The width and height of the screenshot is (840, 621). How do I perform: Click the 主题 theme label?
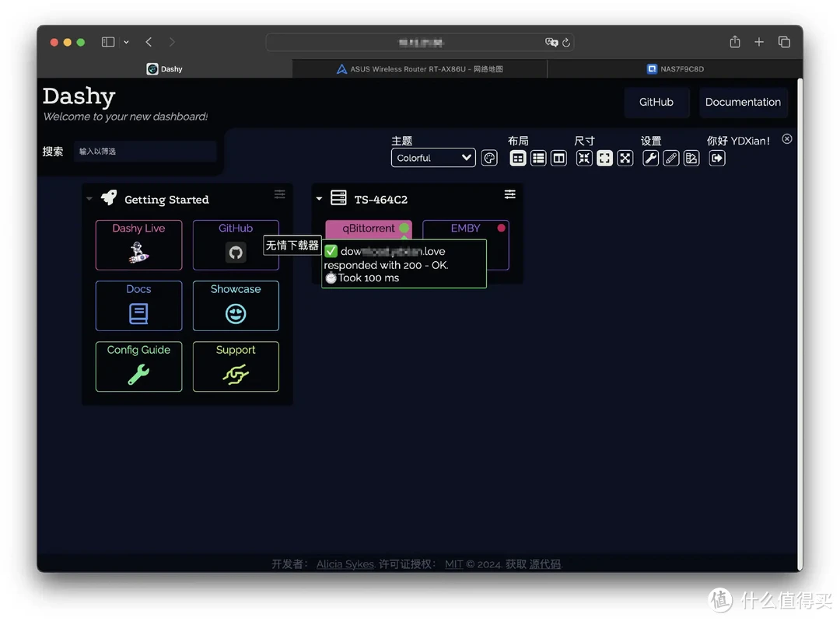(x=402, y=141)
